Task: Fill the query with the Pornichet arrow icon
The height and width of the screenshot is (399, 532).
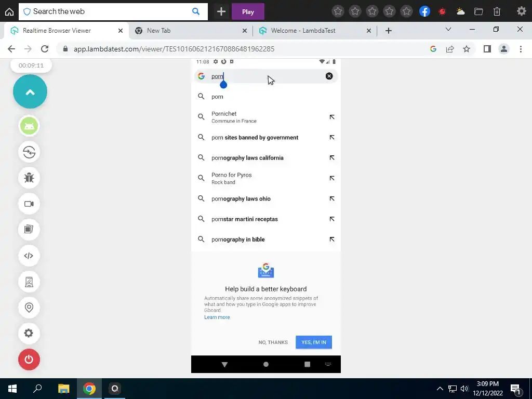Action: [x=332, y=117]
